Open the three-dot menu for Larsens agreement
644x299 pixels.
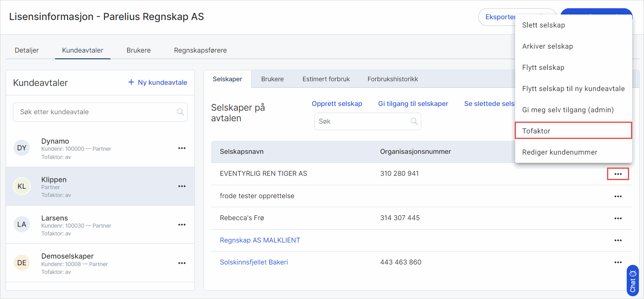click(x=182, y=225)
